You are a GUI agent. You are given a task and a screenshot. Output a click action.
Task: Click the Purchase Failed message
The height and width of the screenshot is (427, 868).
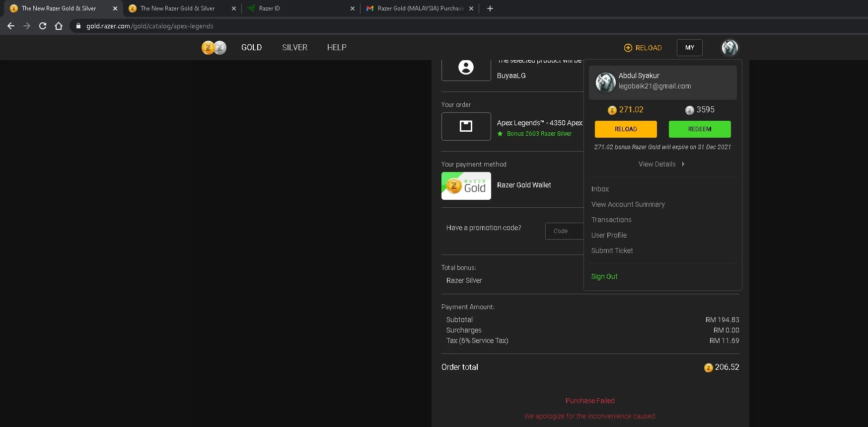point(590,401)
